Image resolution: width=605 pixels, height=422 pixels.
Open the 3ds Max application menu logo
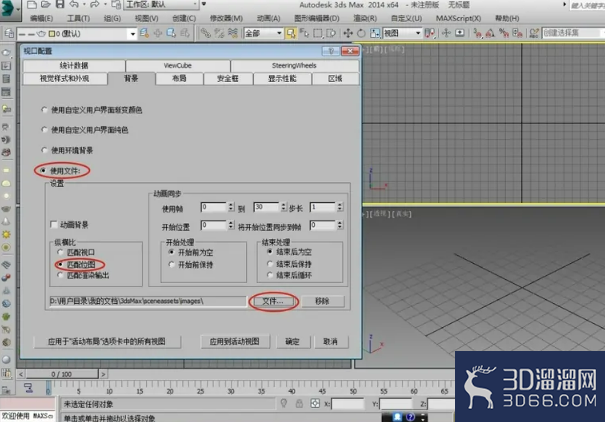pos(8,8)
